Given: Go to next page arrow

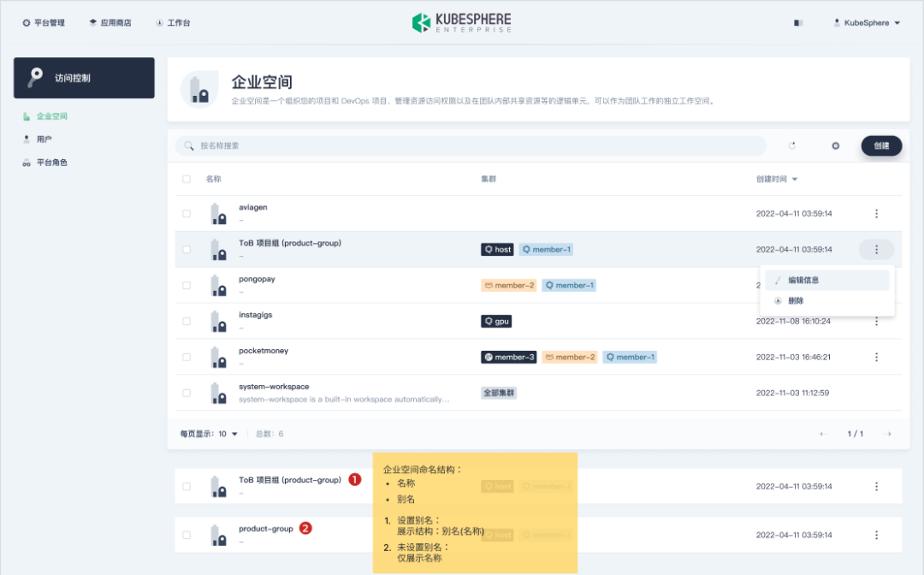Looking at the screenshot, I should coord(887,434).
